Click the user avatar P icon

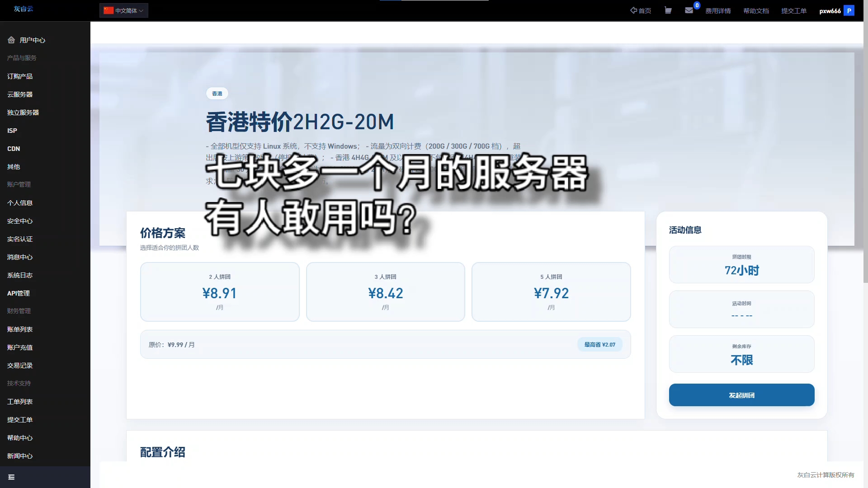[849, 10]
